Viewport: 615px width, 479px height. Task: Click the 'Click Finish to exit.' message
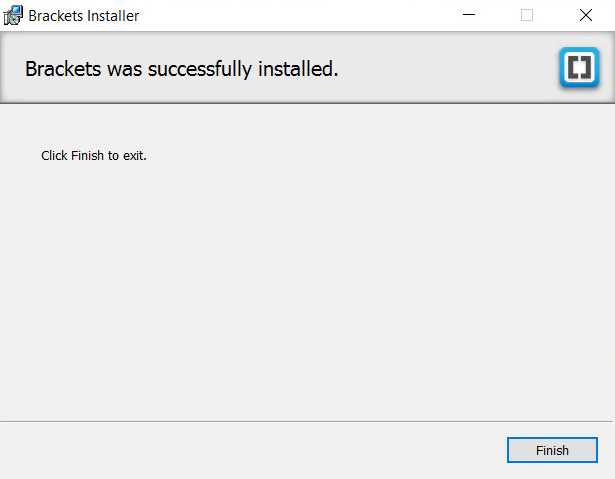(94, 155)
